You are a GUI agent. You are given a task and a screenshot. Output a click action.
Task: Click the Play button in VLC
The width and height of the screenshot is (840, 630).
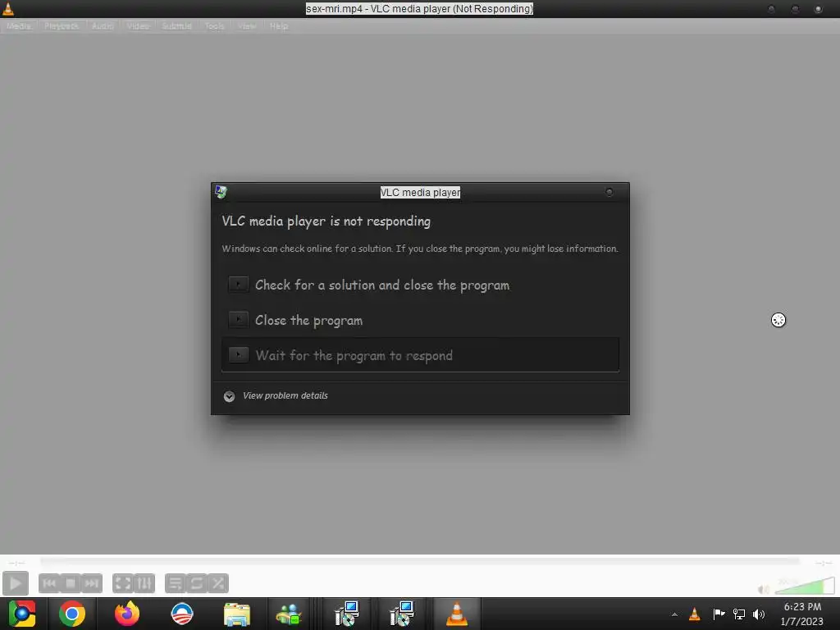(16, 583)
